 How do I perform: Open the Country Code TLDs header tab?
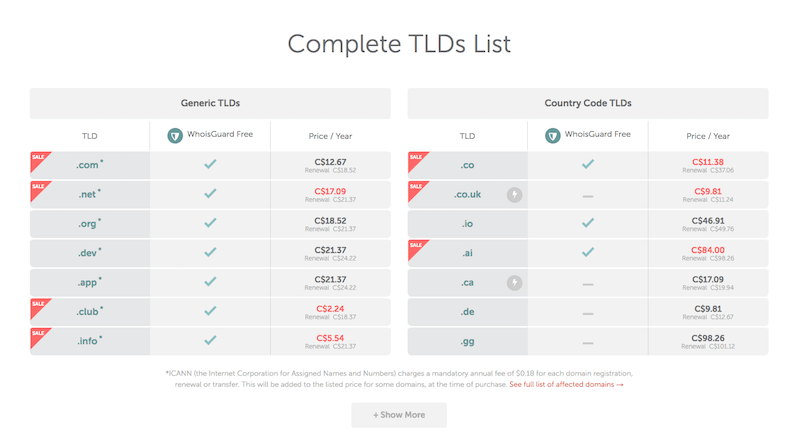588,104
